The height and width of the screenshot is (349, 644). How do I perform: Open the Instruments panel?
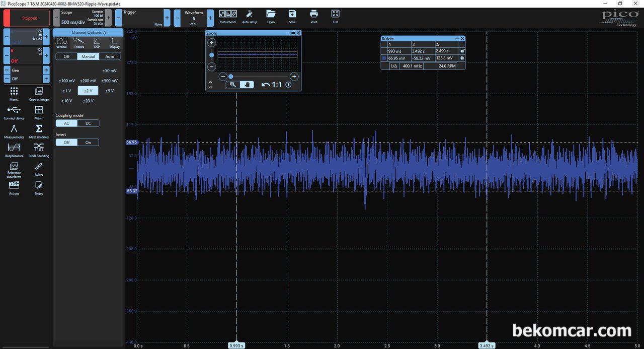pos(228,16)
